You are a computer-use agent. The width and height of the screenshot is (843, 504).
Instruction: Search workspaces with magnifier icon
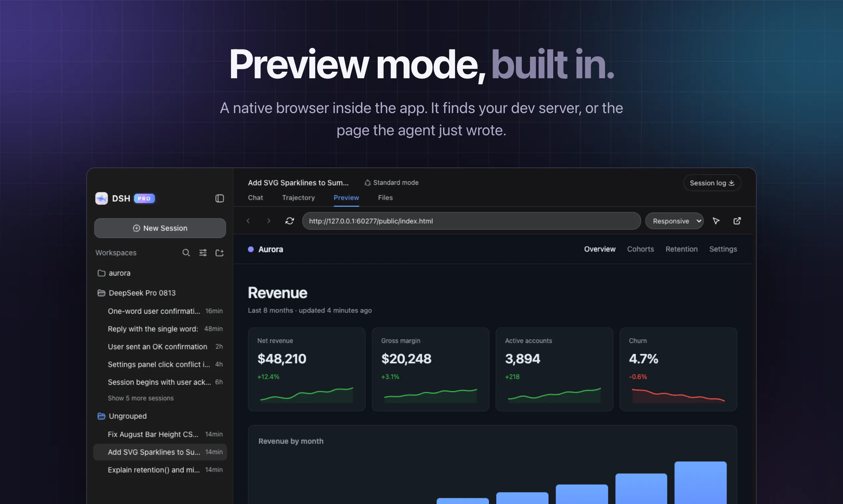click(x=186, y=253)
